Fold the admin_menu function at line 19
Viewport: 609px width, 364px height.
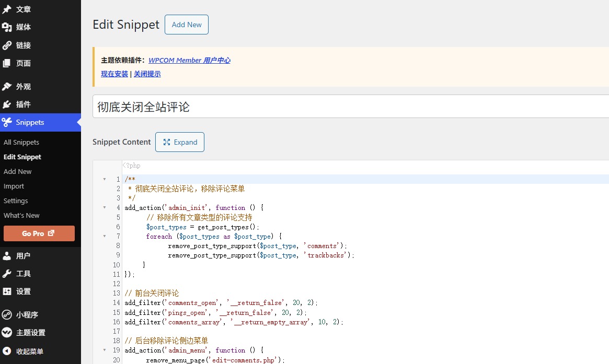[x=105, y=350]
